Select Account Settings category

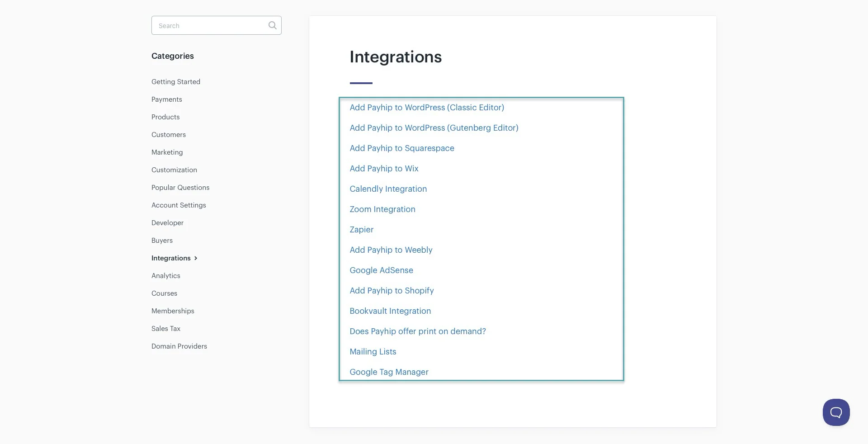click(x=179, y=205)
